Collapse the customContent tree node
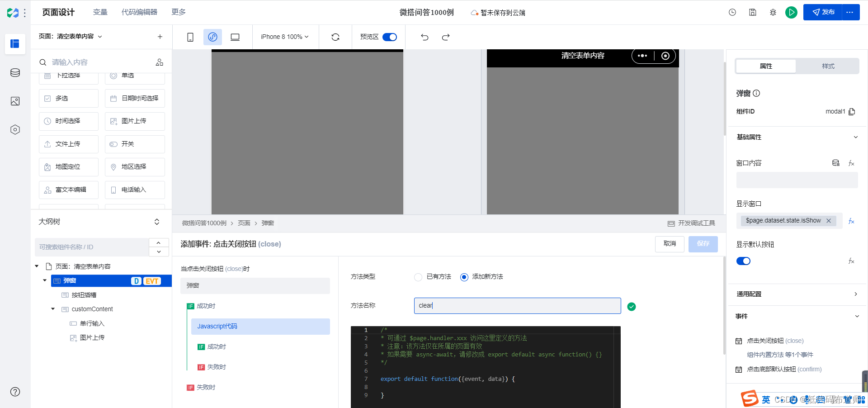This screenshot has width=868, height=408. [x=53, y=309]
